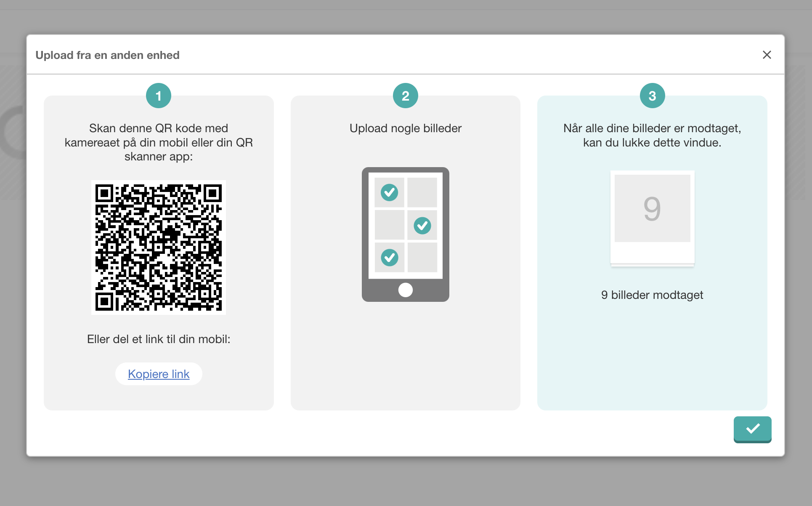The height and width of the screenshot is (506, 812).
Task: Click the 'Upload nogle billeder' heading
Action: click(405, 128)
